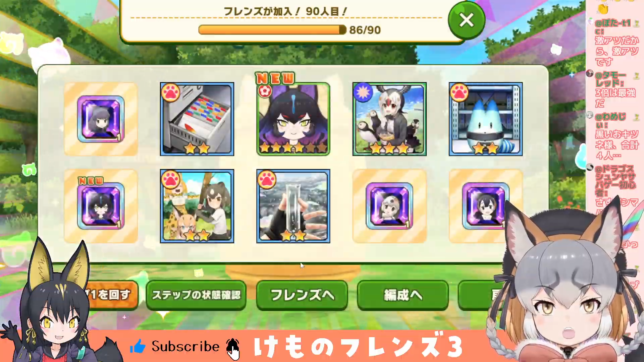644x362 pixels.
Task: Select the NEW six-star black fox card
Action: tap(293, 119)
